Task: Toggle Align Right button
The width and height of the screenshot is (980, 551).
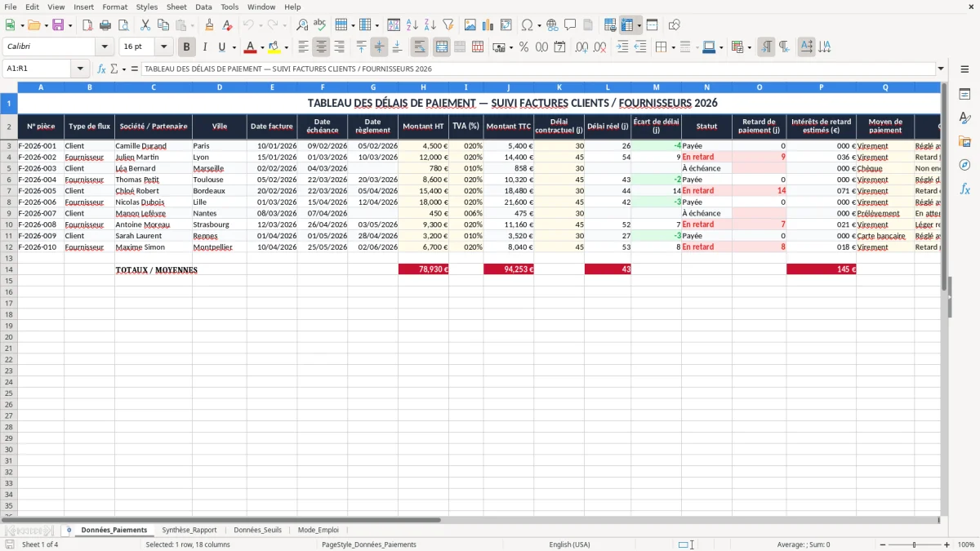Action: click(x=340, y=47)
